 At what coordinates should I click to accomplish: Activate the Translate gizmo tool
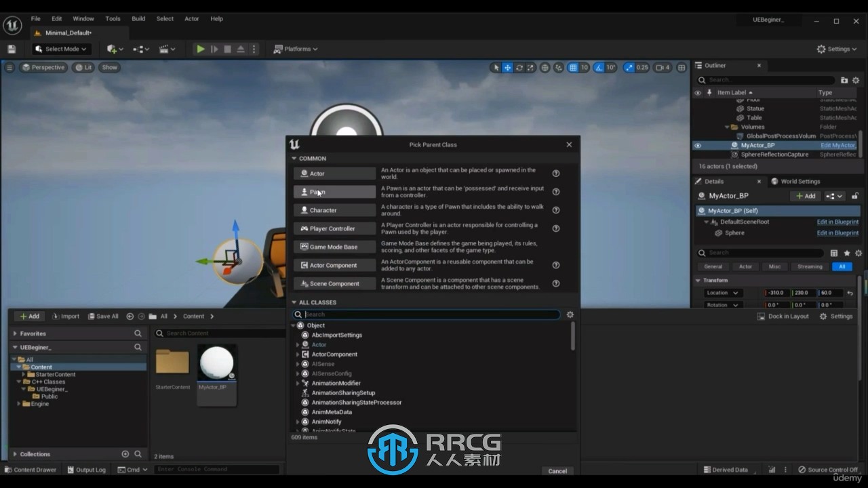click(x=507, y=67)
